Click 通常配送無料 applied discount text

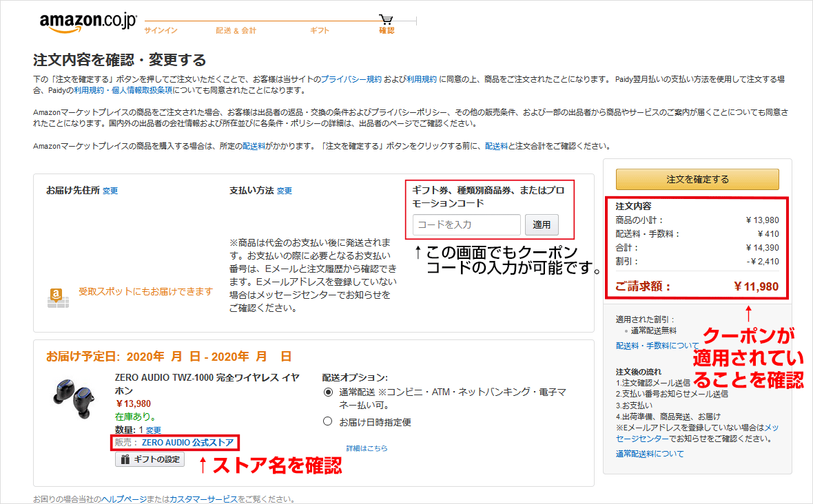(x=653, y=330)
